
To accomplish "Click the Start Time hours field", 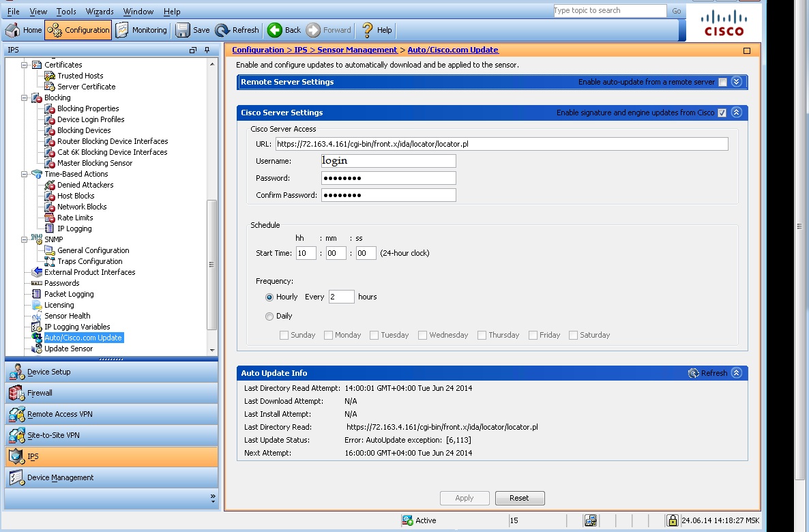I will 306,253.
